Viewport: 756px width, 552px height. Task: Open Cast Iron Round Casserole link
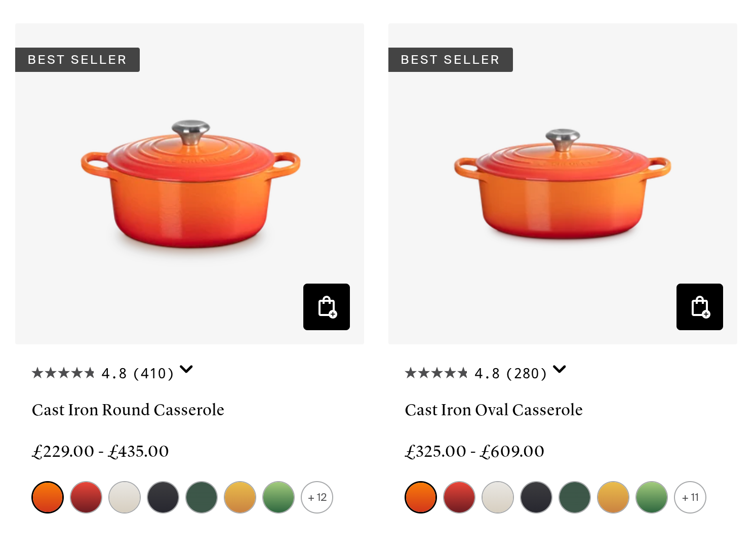click(128, 410)
